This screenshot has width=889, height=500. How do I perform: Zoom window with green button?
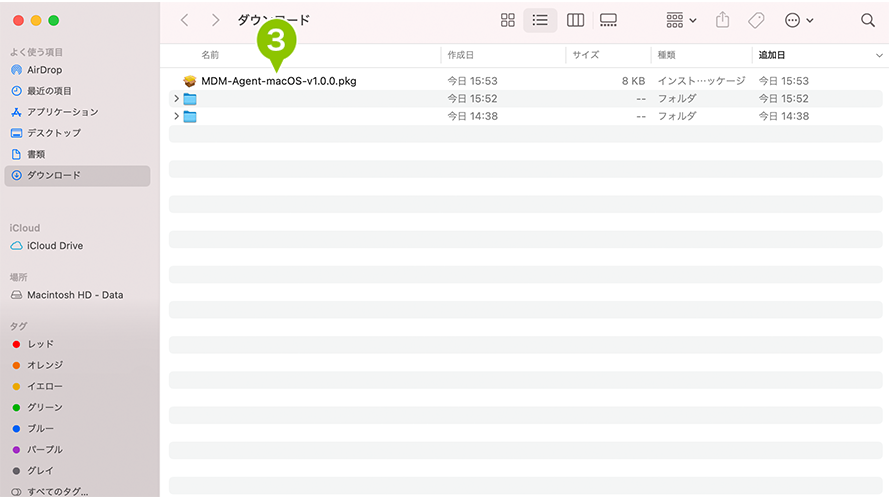coord(53,20)
